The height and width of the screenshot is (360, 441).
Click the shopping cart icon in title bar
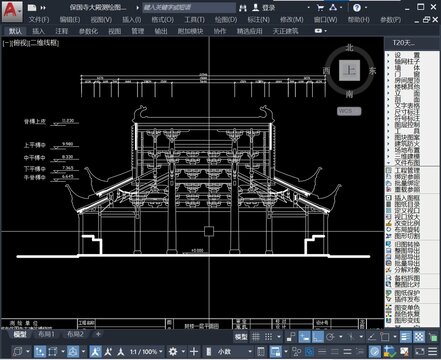coord(320,7)
